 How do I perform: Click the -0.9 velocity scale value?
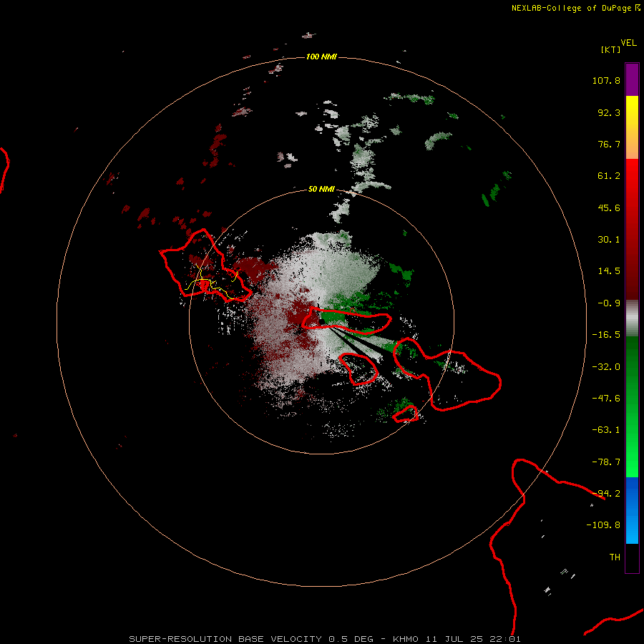[609, 303]
